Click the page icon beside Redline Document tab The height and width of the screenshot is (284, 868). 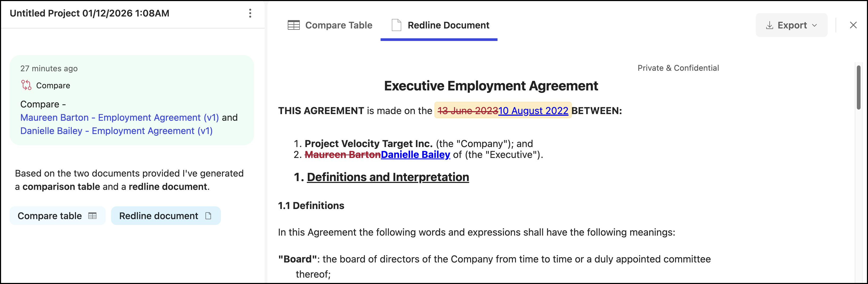(396, 25)
